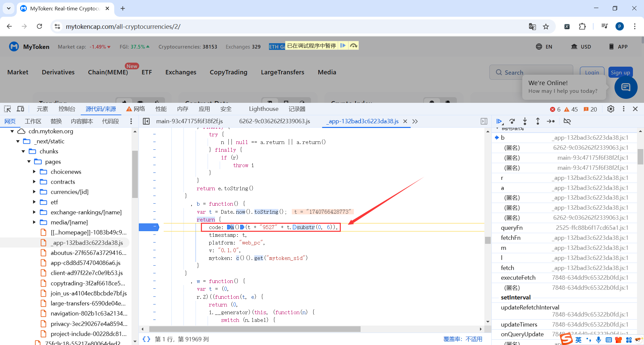Screen dimensions: 644x345
Task: Toggle the breakpoint on the code line
Action: tap(149, 227)
